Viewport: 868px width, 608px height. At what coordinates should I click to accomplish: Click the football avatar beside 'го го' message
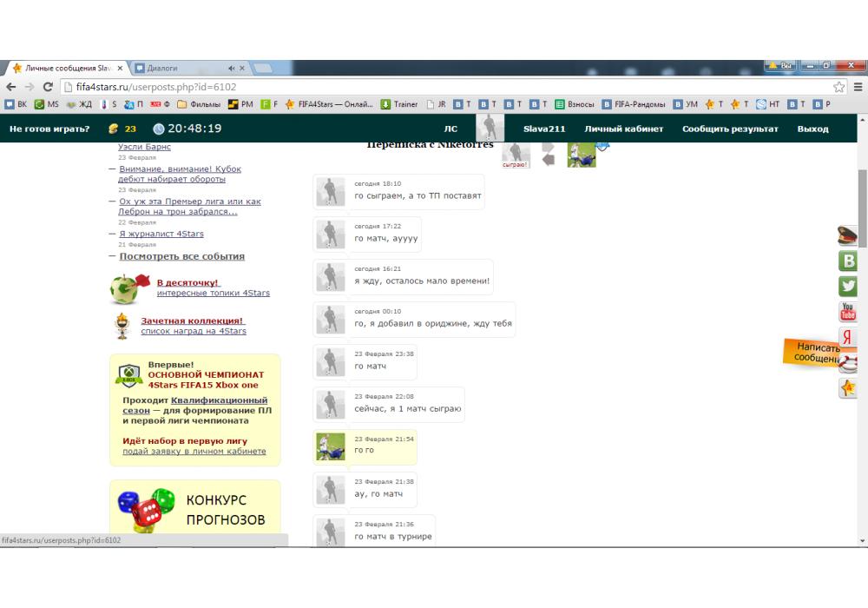click(x=331, y=446)
